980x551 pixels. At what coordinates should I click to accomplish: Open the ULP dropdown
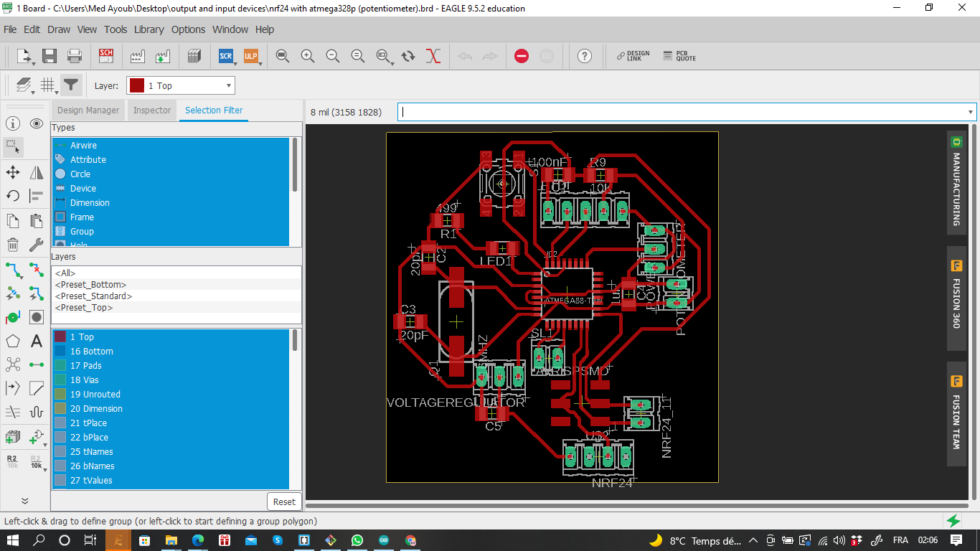click(x=260, y=63)
